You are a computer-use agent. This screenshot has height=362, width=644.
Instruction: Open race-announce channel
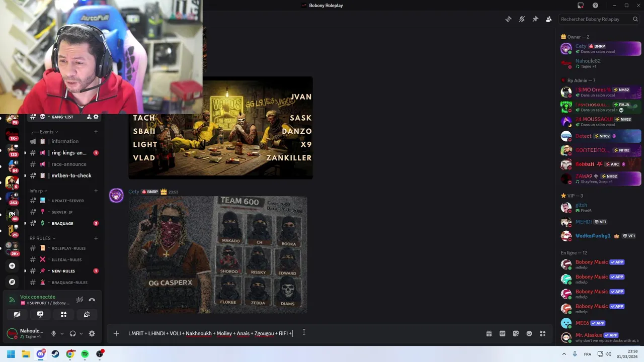(63, 164)
